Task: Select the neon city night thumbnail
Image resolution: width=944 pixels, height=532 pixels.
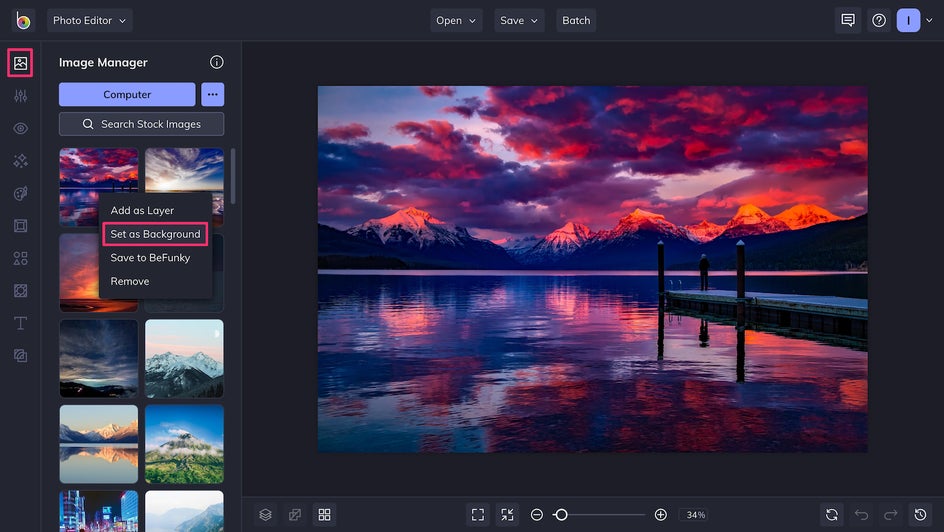Action: pos(99,511)
